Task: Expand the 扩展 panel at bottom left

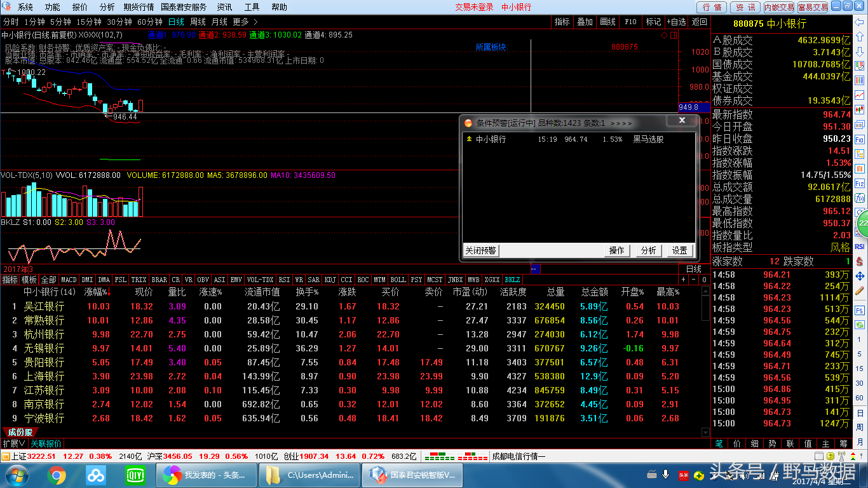Action: 14,444
